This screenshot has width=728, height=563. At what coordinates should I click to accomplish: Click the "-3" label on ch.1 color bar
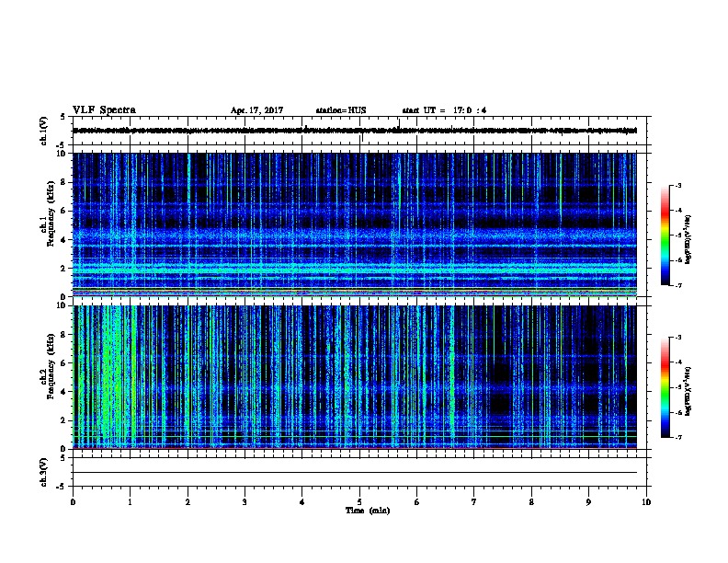[678, 185]
